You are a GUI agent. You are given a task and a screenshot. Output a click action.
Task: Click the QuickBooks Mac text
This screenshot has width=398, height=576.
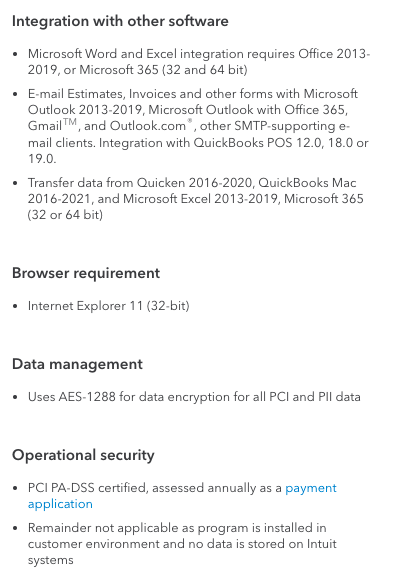click(x=307, y=183)
